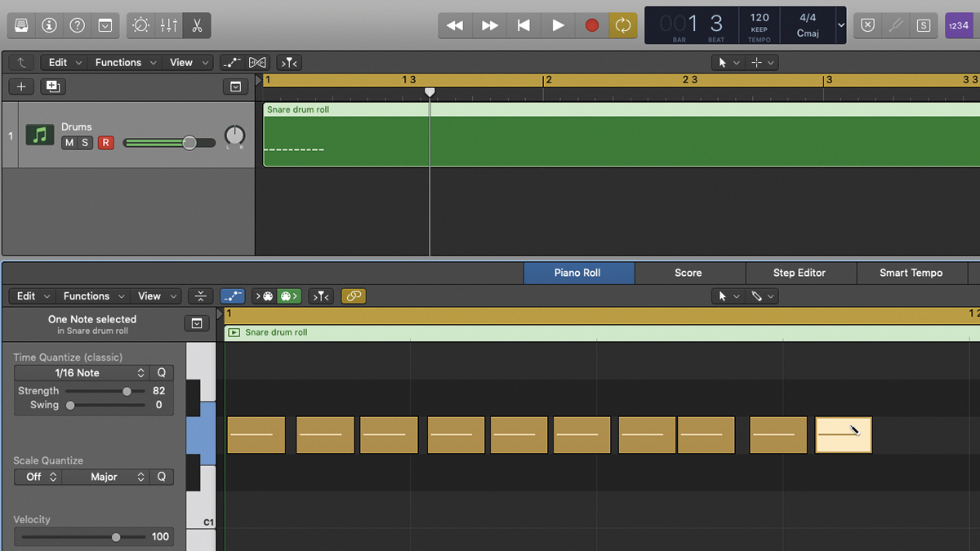The width and height of the screenshot is (980, 551).
Task: Toggle MIDI Out icon in Piano Roll
Action: (x=289, y=296)
